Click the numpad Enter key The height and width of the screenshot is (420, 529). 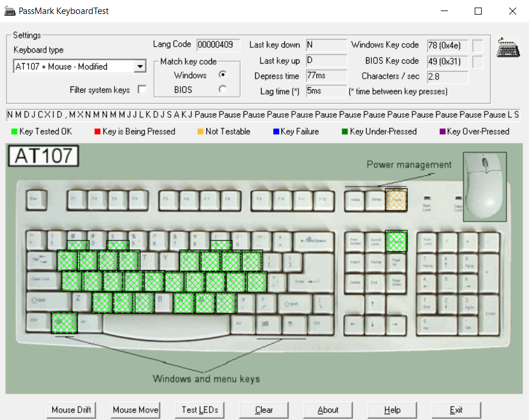coord(489,314)
